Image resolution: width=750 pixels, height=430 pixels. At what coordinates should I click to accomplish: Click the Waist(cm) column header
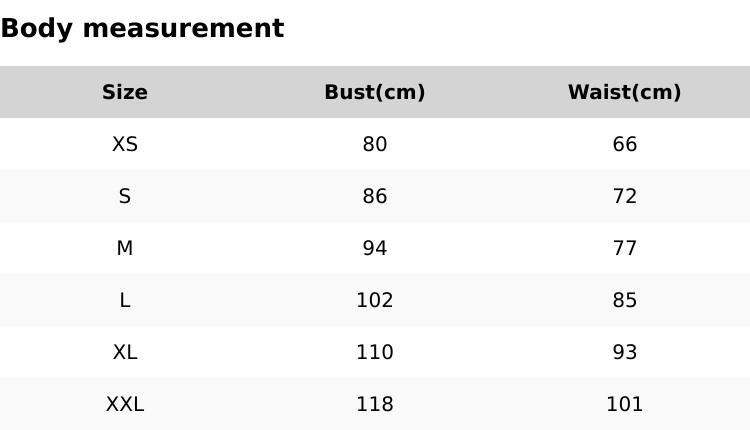(624, 93)
